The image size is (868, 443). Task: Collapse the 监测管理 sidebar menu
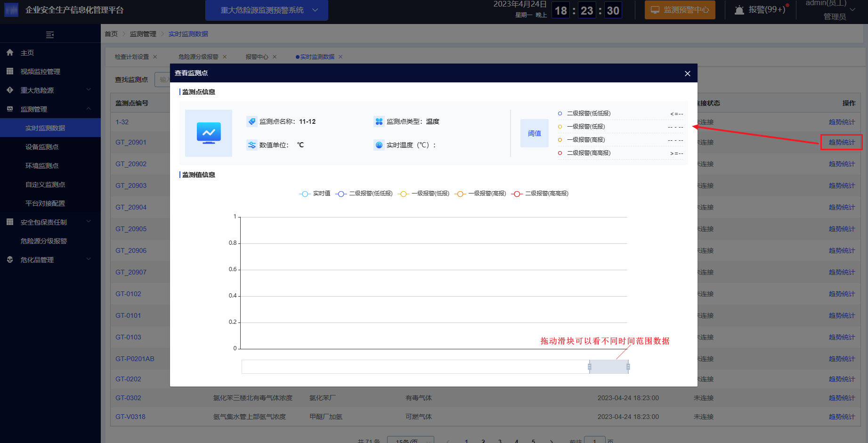coord(89,109)
